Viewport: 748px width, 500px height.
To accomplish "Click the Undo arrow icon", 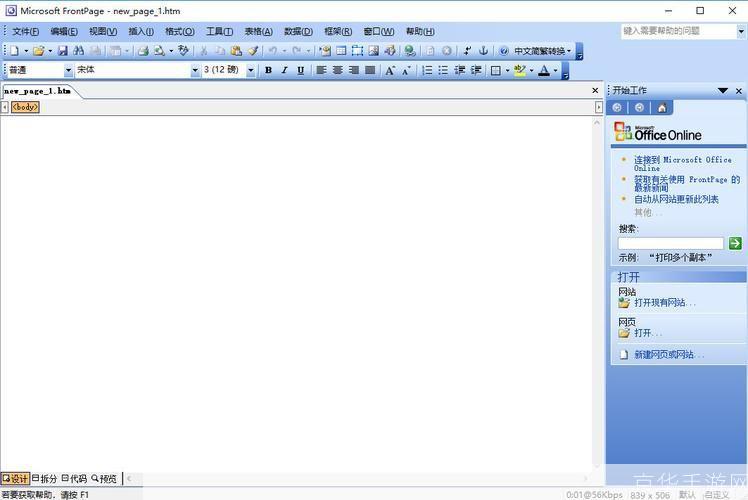I will pos(273,51).
